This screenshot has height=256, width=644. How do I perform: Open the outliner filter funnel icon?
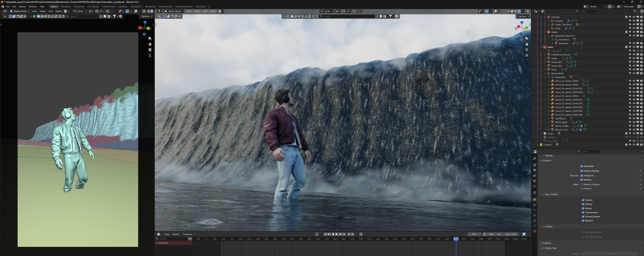point(635,11)
